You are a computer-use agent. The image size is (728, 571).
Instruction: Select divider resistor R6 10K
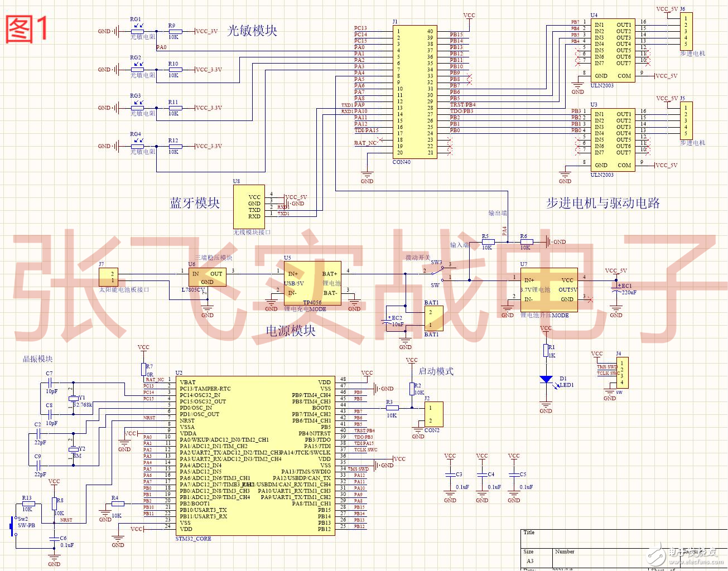click(x=525, y=242)
